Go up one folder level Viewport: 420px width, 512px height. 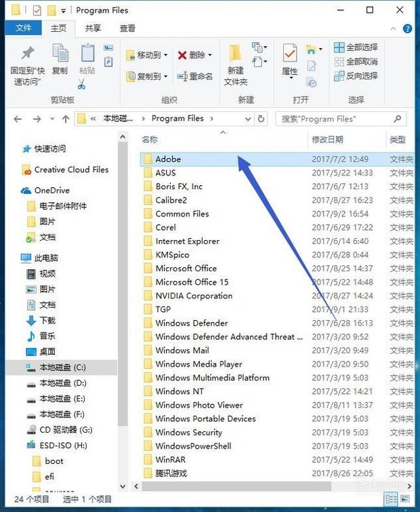tap(66, 119)
